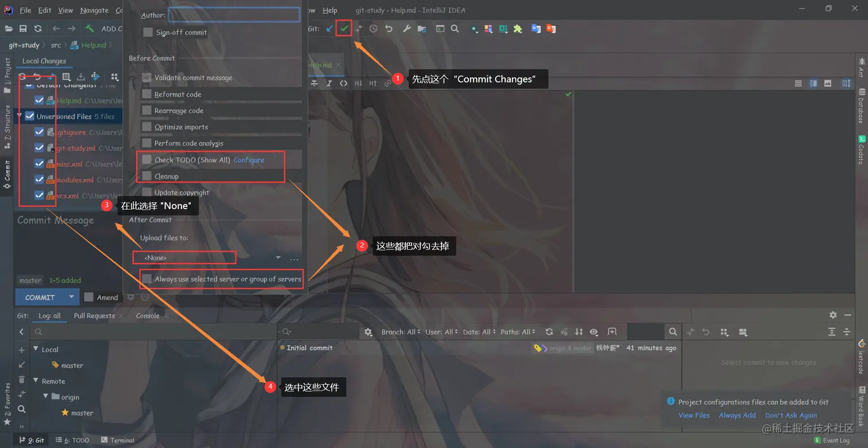This screenshot has width=868, height=448.
Task: Click the COMMIT button
Action: tap(40, 297)
